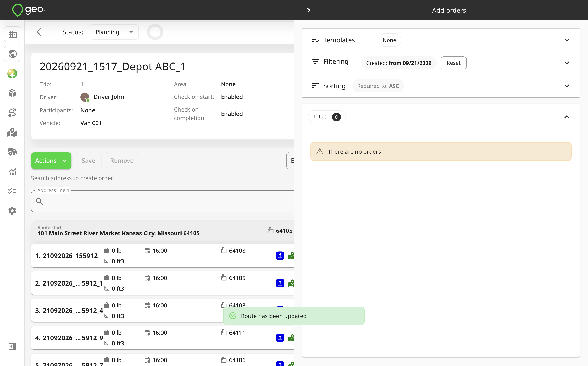Open the settings gear sidebar icon
The height and width of the screenshot is (366, 588).
click(x=12, y=211)
